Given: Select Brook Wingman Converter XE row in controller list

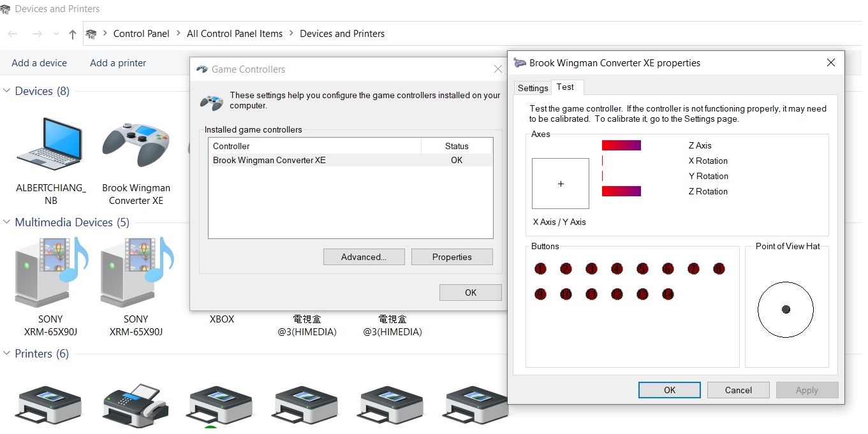Looking at the screenshot, I should click(x=351, y=160).
